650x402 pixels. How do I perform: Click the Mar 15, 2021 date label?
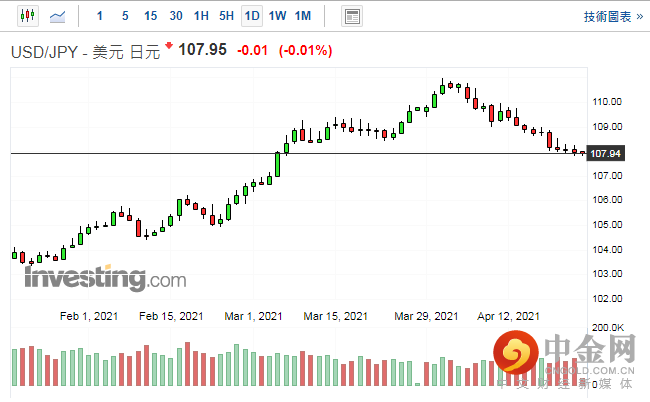[x=335, y=316]
